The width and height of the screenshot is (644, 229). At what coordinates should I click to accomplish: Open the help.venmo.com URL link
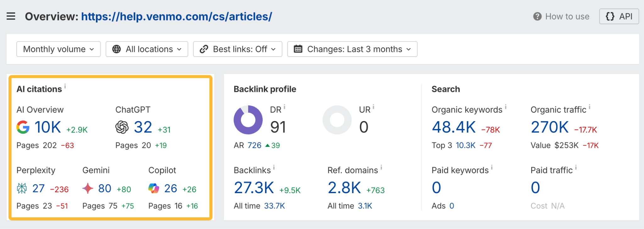176,16
